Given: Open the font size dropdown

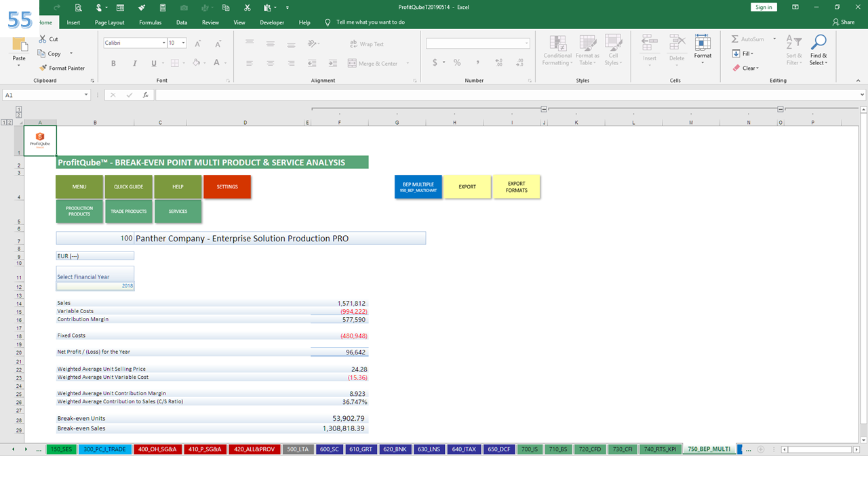Looking at the screenshot, I should pyautogui.click(x=184, y=43).
